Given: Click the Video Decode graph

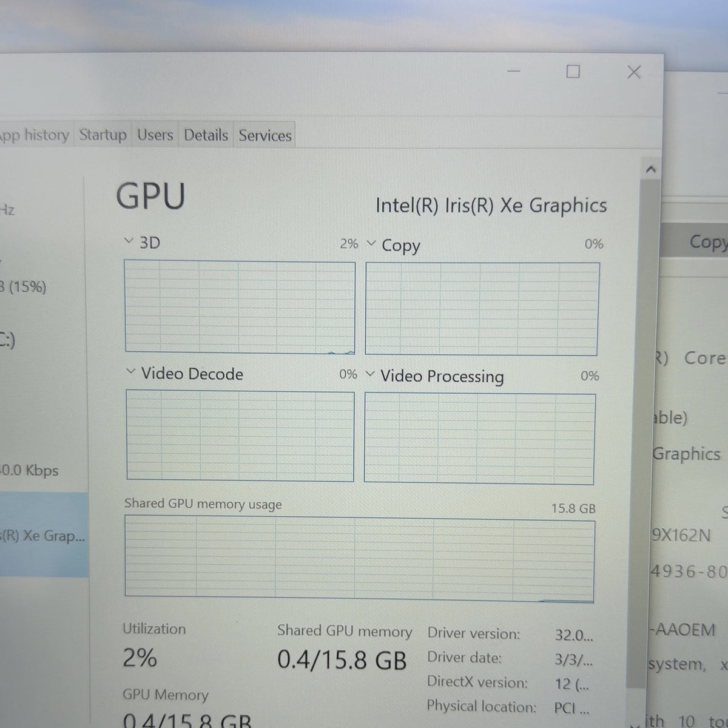Looking at the screenshot, I should pos(240,436).
